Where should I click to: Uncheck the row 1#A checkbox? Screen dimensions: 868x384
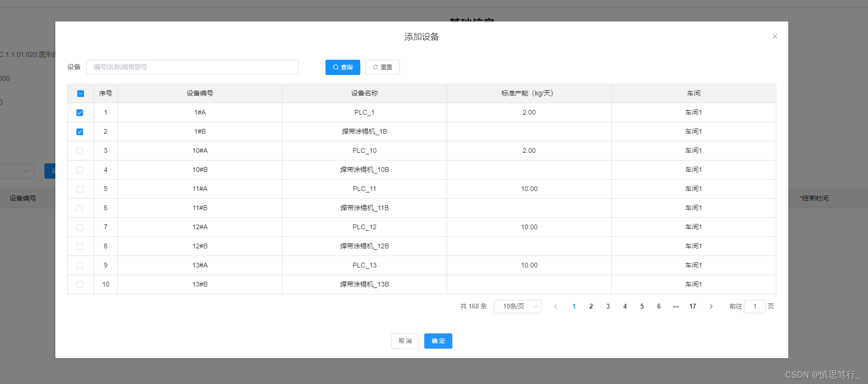coord(80,113)
